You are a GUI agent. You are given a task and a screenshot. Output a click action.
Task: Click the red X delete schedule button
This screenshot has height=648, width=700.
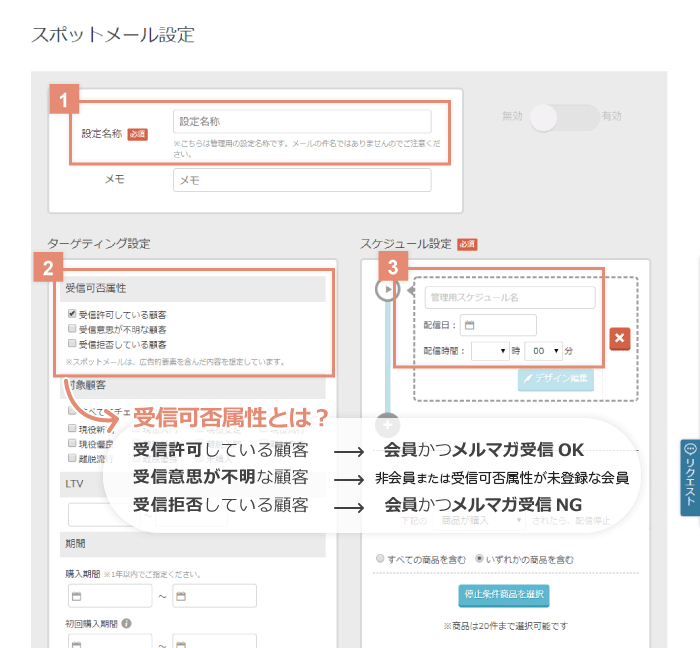619,338
